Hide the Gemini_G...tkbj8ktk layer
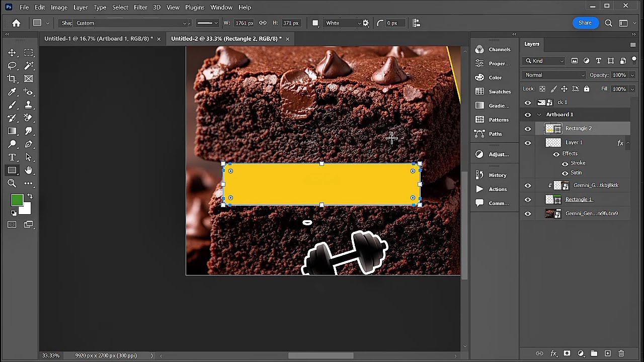The height and width of the screenshot is (362, 644). pos(528,186)
